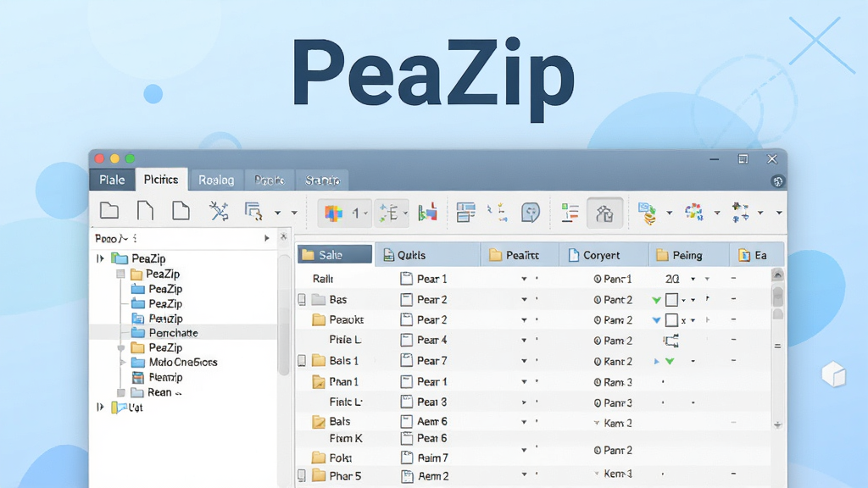Toggle the highlighted house icon button
Screen dimensions: 868x488
pyautogui.click(x=604, y=213)
